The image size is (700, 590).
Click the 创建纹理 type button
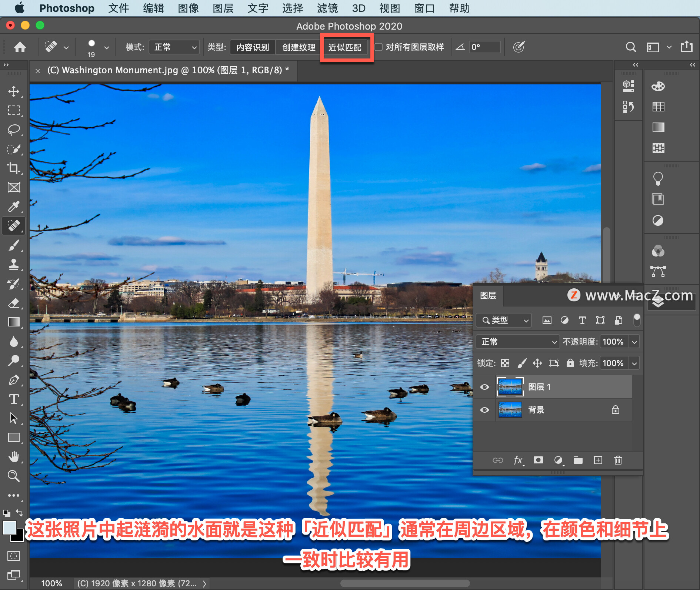point(299,47)
